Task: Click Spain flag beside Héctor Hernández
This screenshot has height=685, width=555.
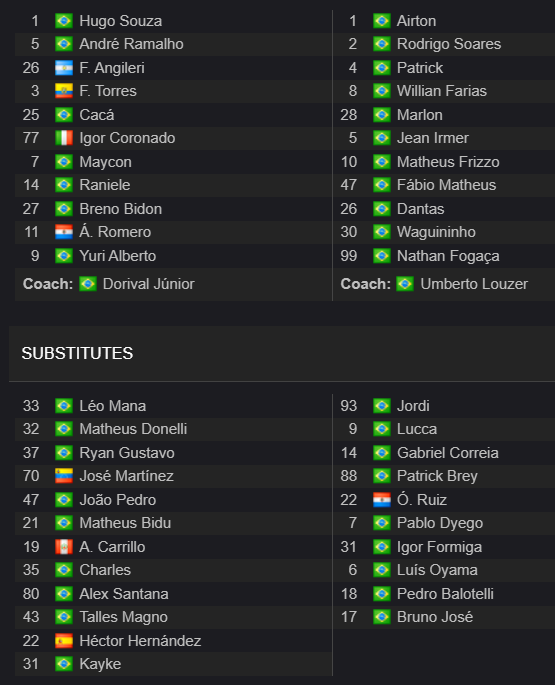Action: click(x=64, y=641)
